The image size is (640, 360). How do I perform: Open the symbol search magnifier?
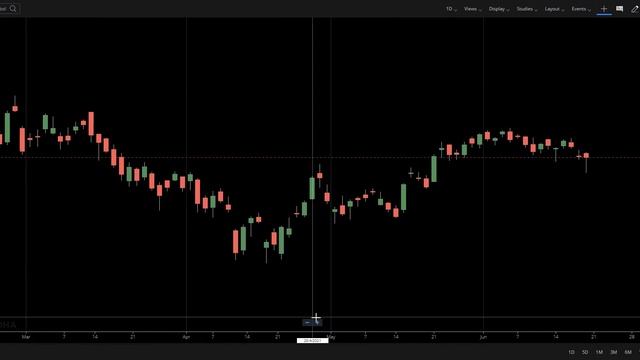pos(13,8)
